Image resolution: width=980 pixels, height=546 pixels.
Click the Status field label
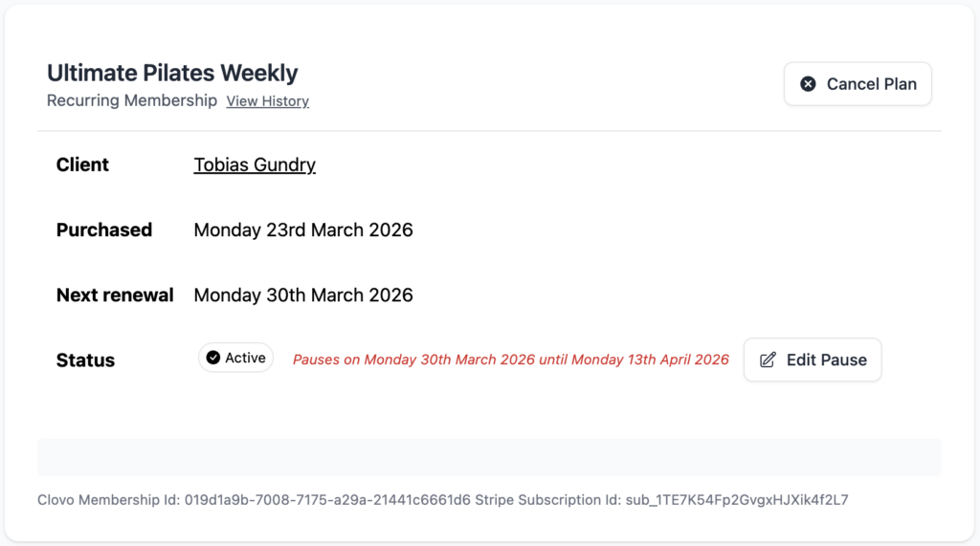click(85, 360)
